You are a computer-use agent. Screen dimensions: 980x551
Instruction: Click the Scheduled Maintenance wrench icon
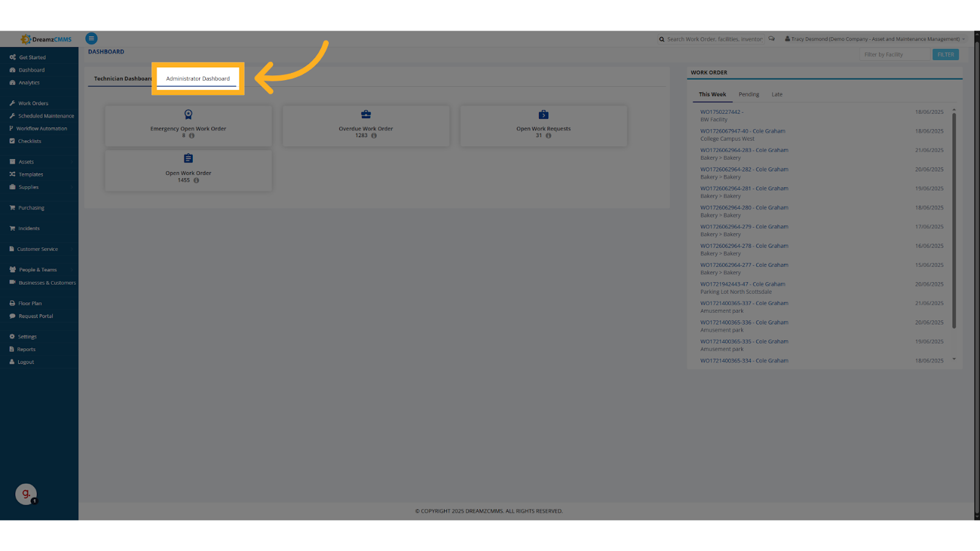pyautogui.click(x=12, y=116)
